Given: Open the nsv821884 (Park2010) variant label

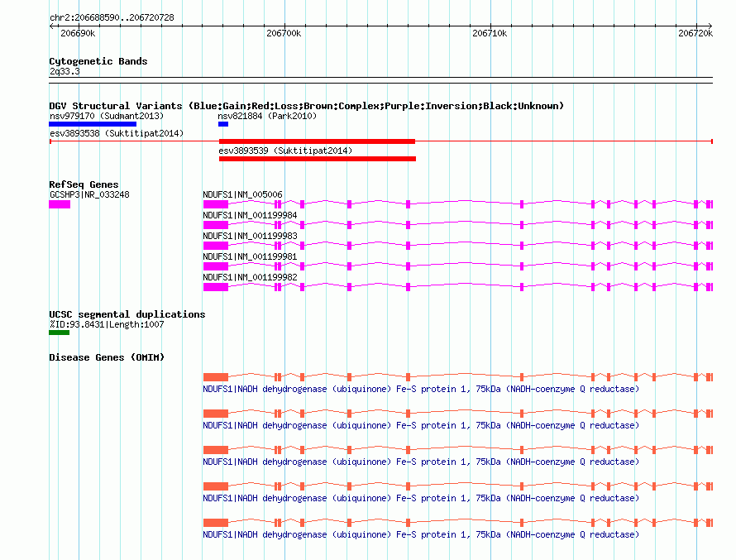Looking at the screenshot, I should tap(267, 116).
